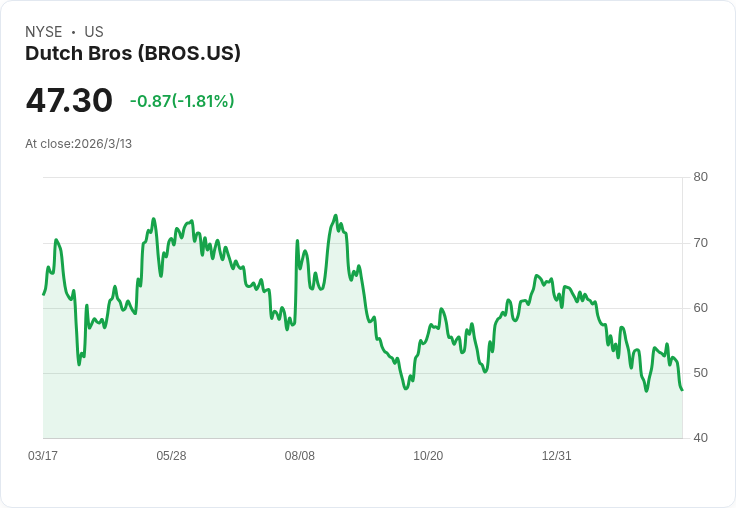Click the 40 price axis label
This screenshot has height=508, width=736.
click(700, 438)
